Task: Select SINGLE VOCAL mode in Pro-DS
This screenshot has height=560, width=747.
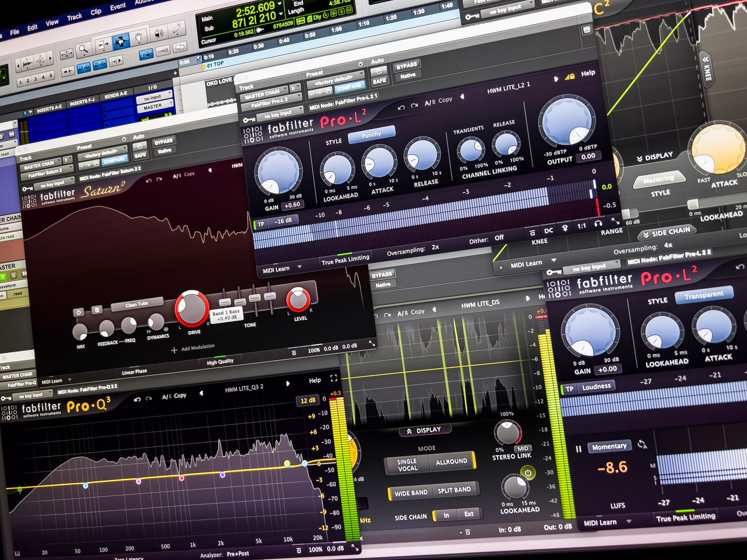Action: click(407, 465)
